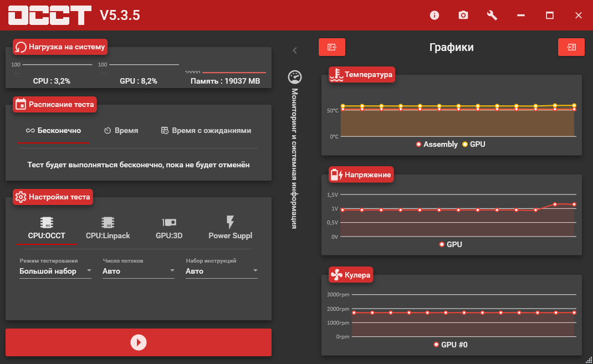This screenshot has width=593, height=364.
Task: Click the "Настройки теста" gear icon
Action: (x=21, y=197)
